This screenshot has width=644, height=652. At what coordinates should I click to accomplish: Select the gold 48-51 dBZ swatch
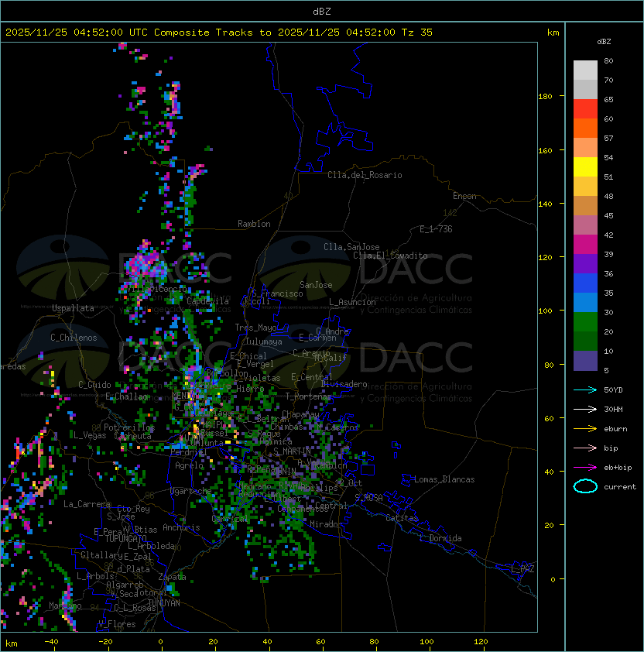pyautogui.click(x=585, y=187)
